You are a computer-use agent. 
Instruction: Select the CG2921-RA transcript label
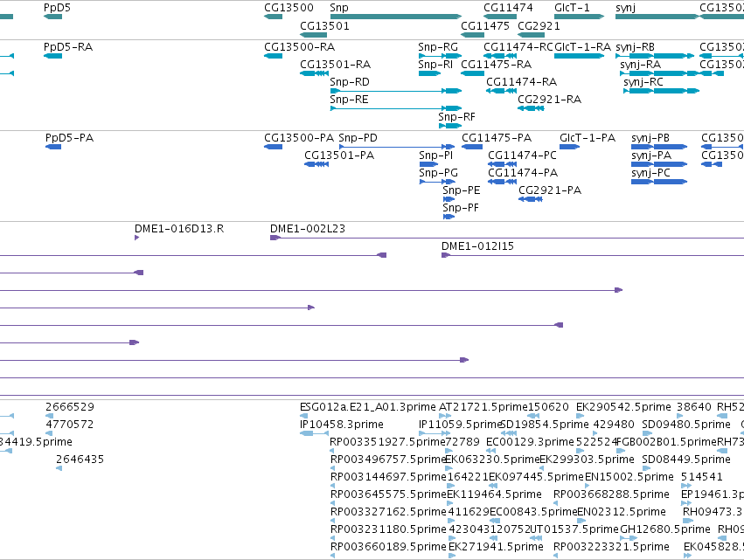pyautogui.click(x=549, y=100)
